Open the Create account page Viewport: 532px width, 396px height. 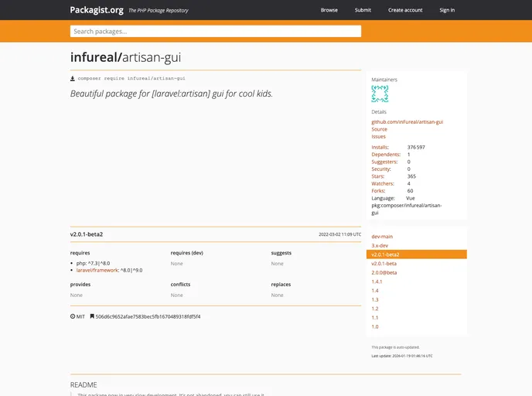pos(405,10)
